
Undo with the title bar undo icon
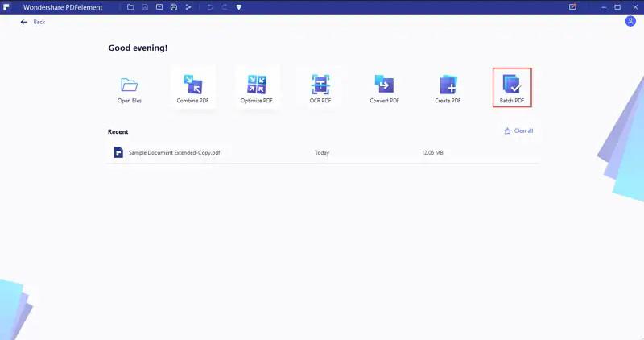(x=210, y=7)
